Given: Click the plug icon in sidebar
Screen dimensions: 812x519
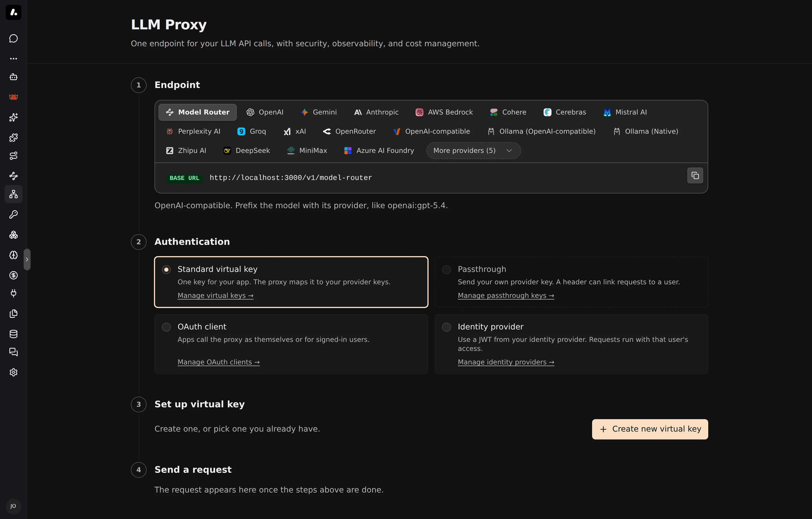Looking at the screenshot, I should pos(14,293).
